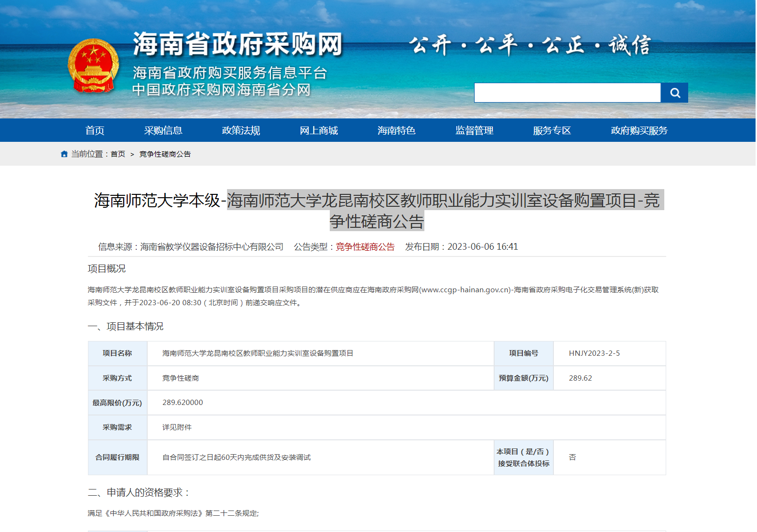Click the 合同履行期限 header cell

pyautogui.click(x=118, y=458)
